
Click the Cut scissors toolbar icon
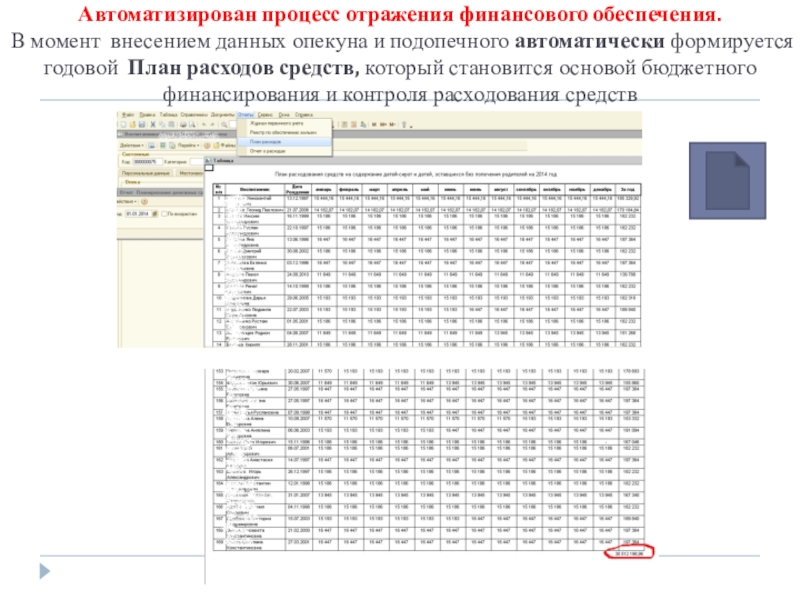point(153,124)
